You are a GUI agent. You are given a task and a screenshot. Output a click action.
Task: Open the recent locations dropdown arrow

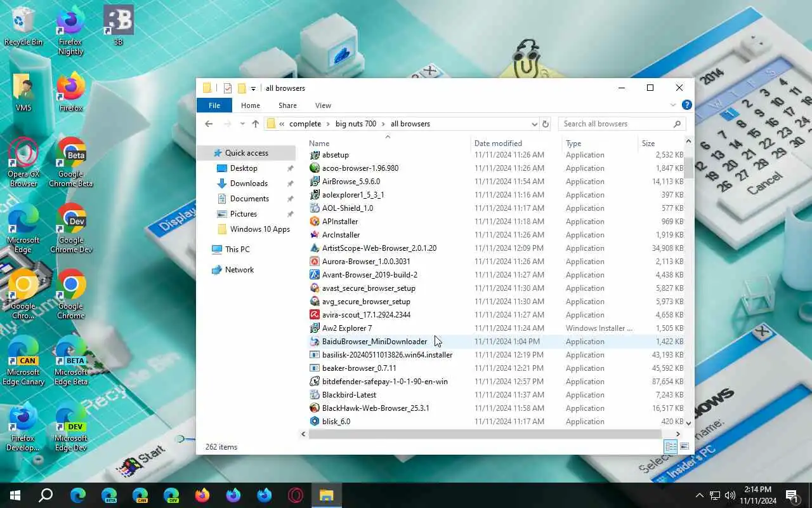[242, 124]
